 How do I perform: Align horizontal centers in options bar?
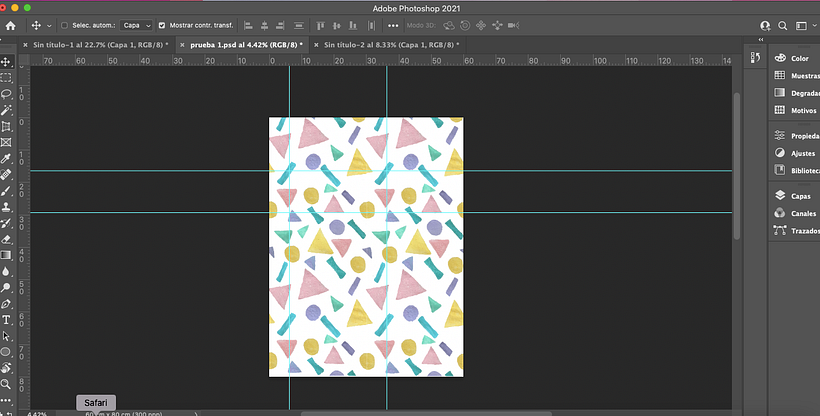(x=265, y=25)
